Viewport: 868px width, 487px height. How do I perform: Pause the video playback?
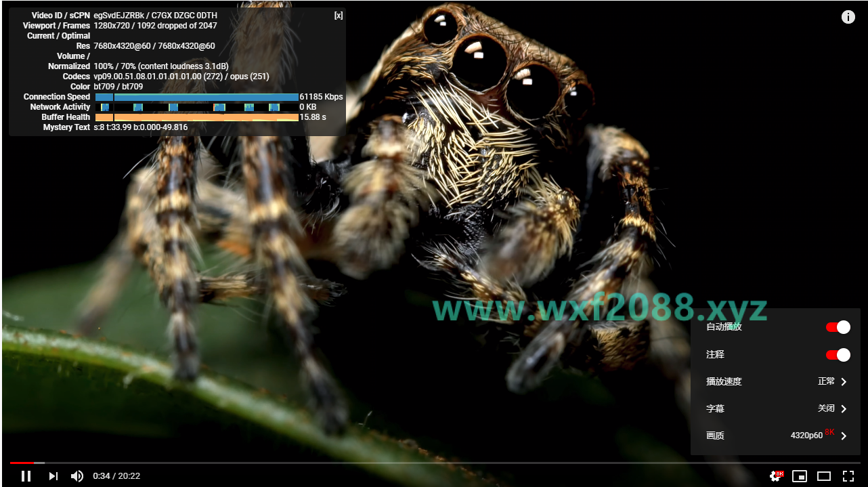point(26,476)
